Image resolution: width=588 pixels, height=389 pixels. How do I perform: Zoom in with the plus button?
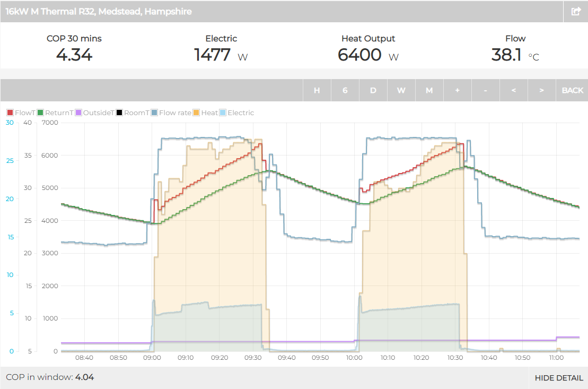457,90
